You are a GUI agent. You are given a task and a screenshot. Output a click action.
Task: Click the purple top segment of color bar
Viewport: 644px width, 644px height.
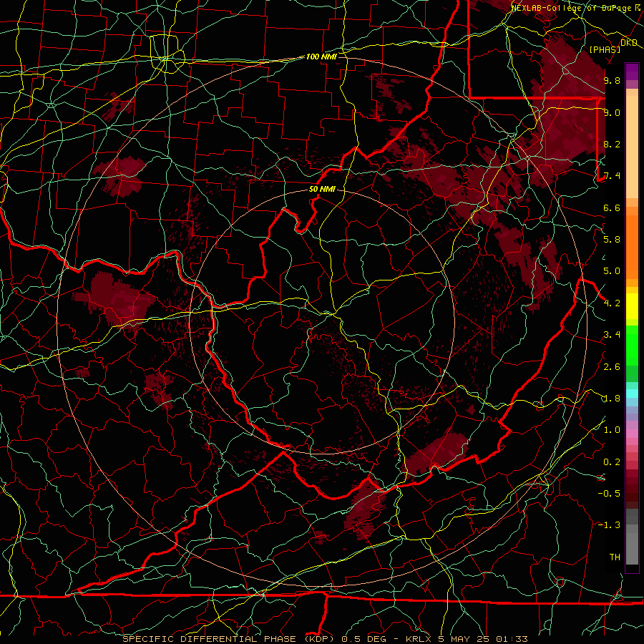(632, 72)
